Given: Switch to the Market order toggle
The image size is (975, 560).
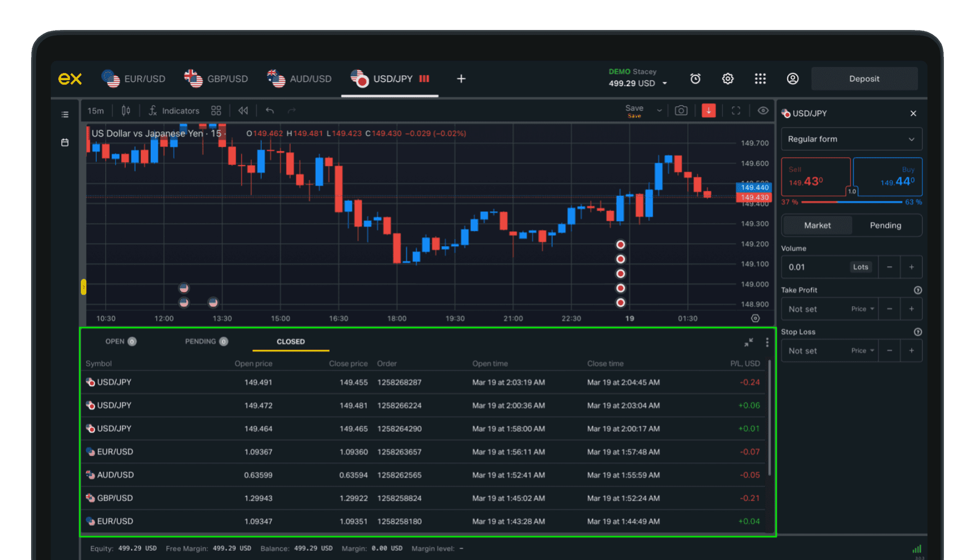Looking at the screenshot, I should [x=817, y=225].
